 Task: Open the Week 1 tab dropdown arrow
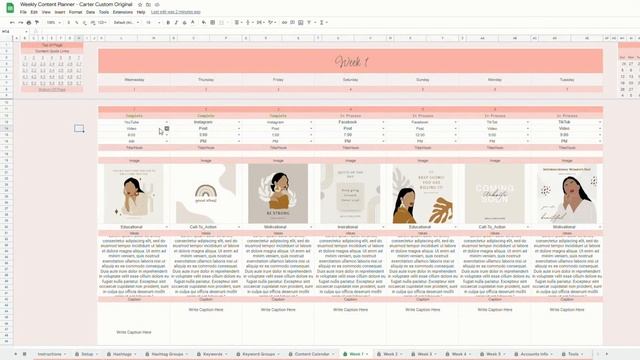pos(367,354)
